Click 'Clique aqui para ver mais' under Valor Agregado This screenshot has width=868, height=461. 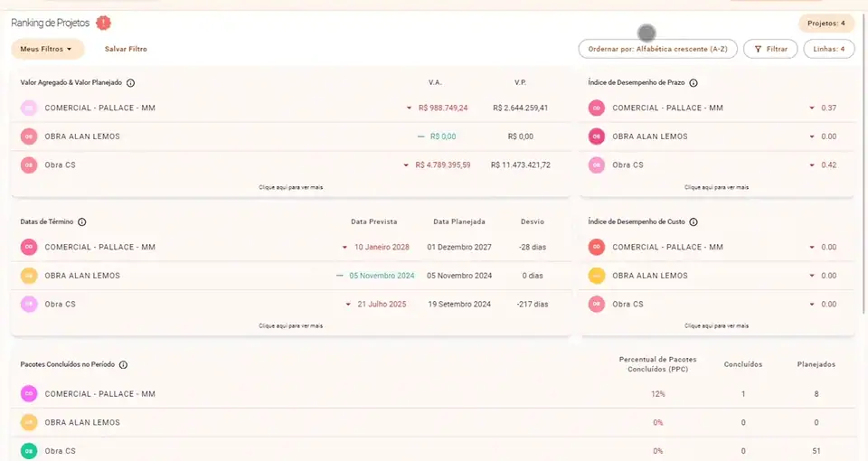click(x=290, y=187)
